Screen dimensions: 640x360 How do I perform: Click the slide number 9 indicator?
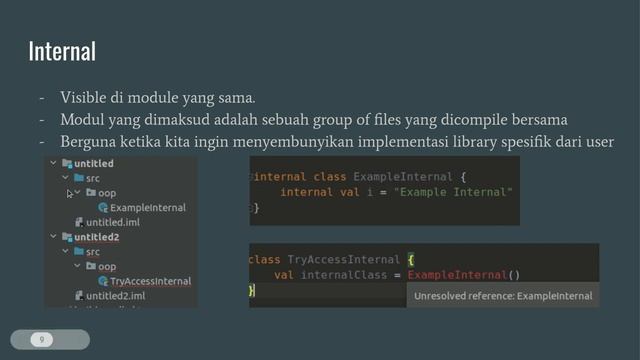[42, 340]
